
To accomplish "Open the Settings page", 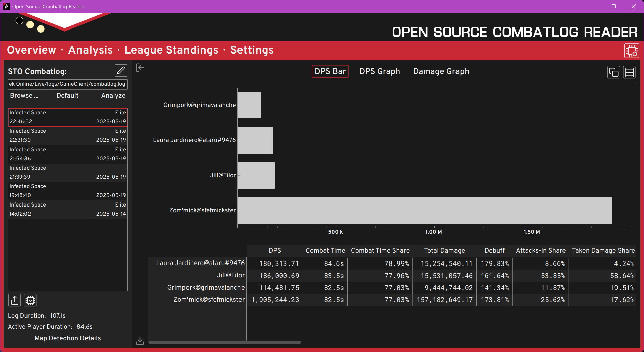I will pos(252,50).
